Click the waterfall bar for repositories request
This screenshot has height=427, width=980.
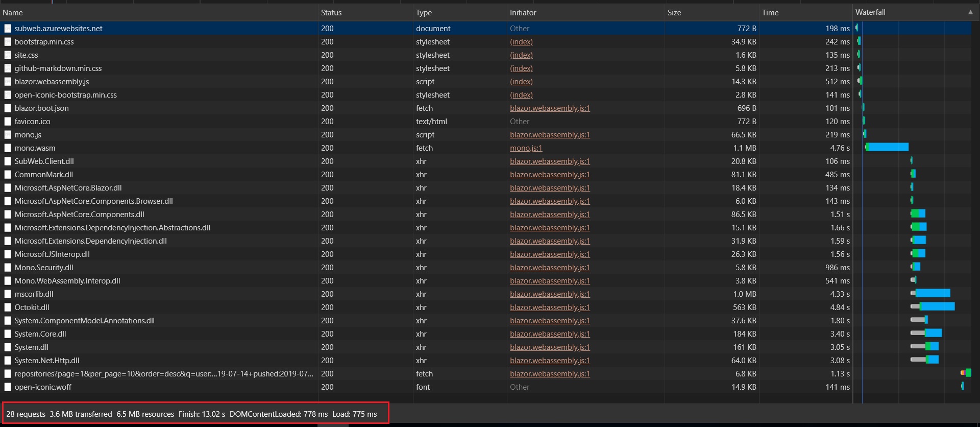(966, 373)
